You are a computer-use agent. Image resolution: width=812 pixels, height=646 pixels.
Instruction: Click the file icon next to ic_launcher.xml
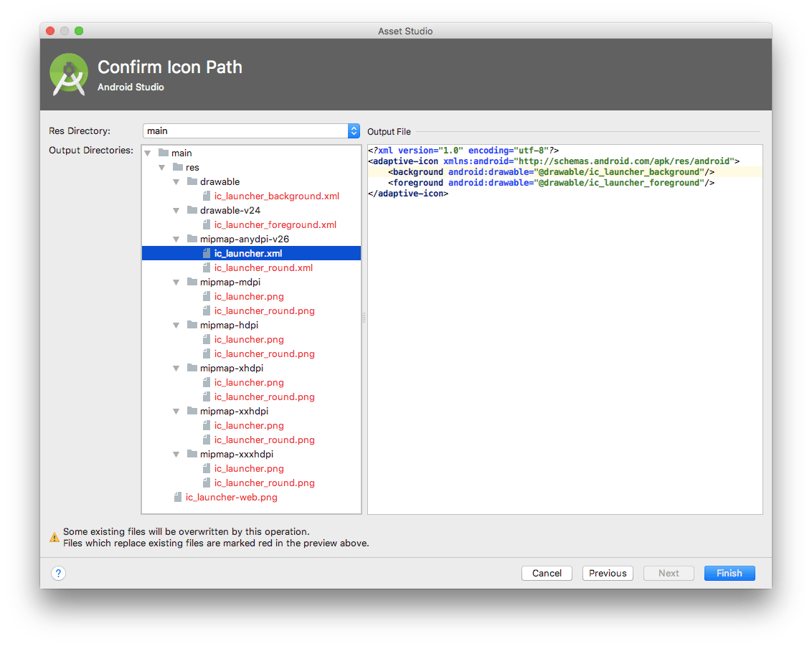tap(207, 253)
